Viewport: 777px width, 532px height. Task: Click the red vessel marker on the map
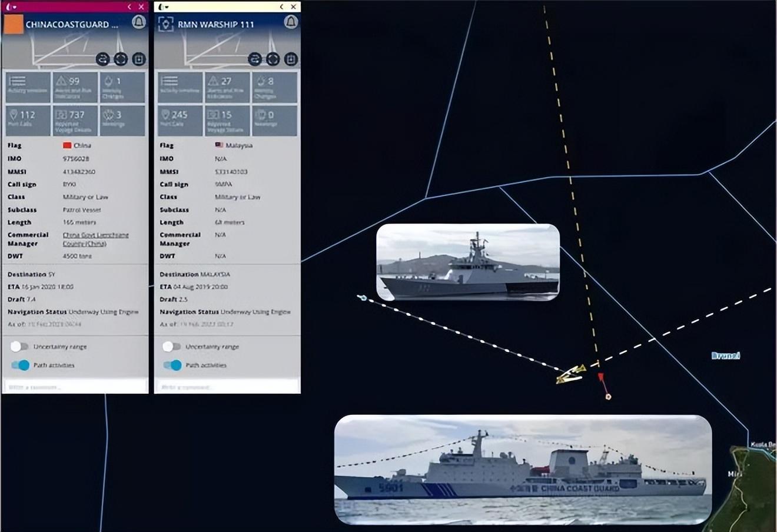click(601, 377)
